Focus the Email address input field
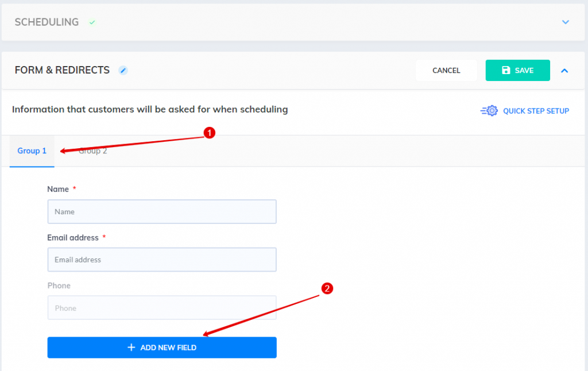This screenshot has width=588, height=371. 162,260
